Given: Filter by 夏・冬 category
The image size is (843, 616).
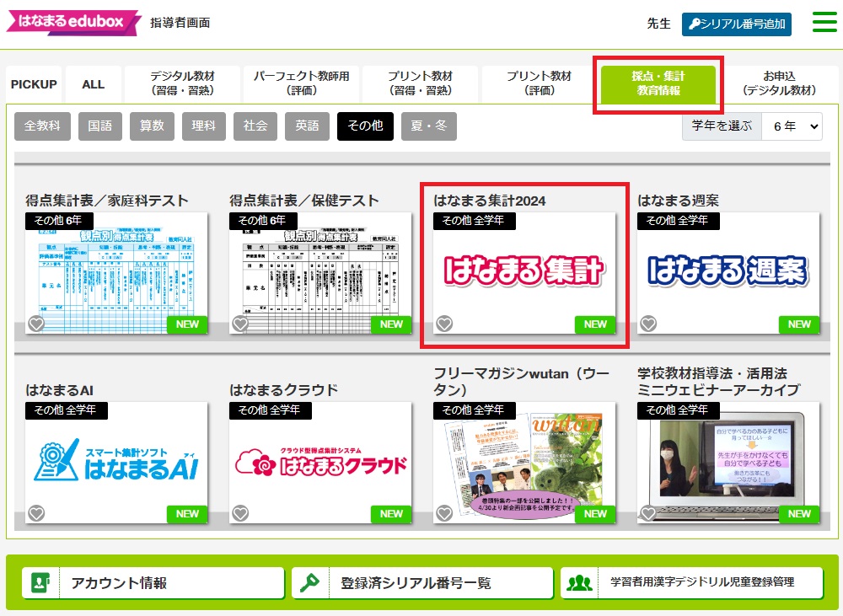Looking at the screenshot, I should point(429,126).
